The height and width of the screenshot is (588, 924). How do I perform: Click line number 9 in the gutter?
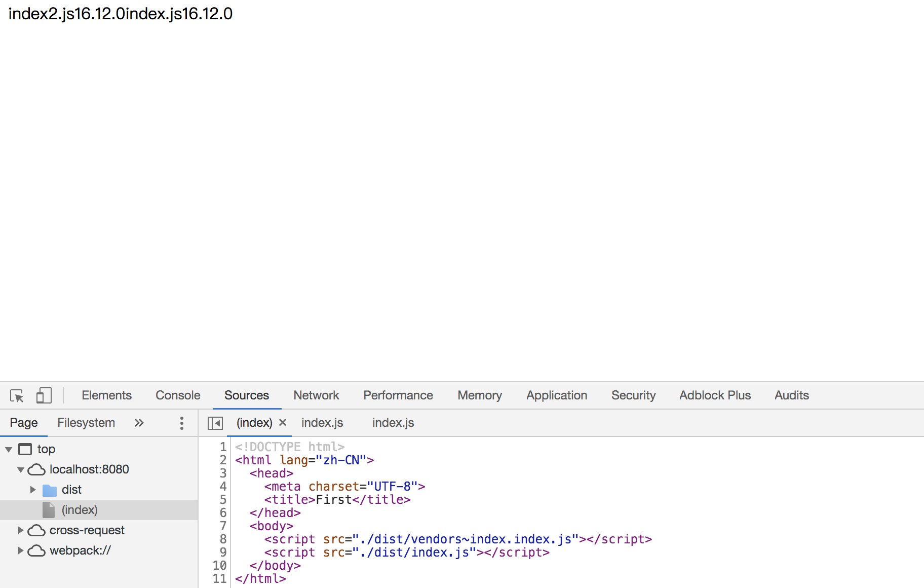[x=223, y=553]
